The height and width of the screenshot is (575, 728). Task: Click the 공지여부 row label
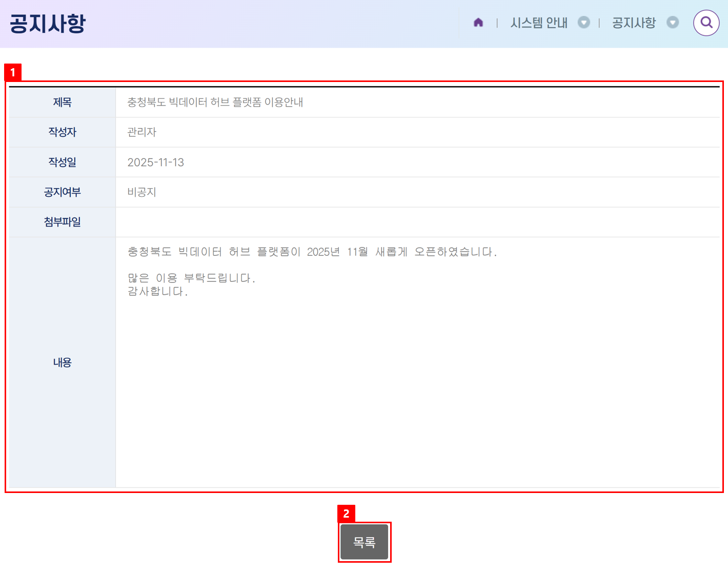pos(62,192)
